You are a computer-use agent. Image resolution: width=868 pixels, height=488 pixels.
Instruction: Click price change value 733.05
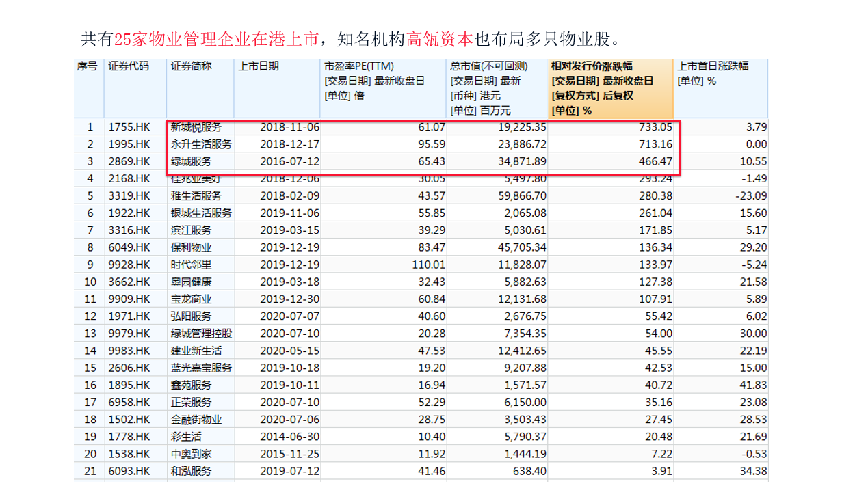click(657, 127)
